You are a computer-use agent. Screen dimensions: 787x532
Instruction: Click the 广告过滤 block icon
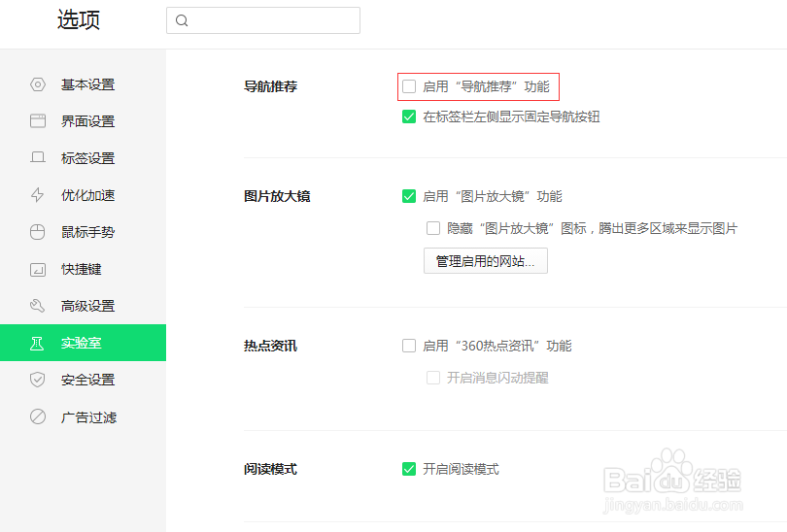point(38,416)
